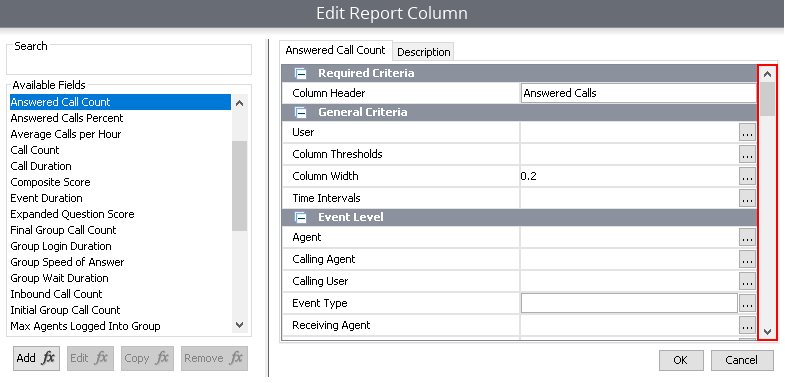This screenshot has width=785, height=383.
Task: Select the Final Group Call Count field
Action: tap(120, 230)
